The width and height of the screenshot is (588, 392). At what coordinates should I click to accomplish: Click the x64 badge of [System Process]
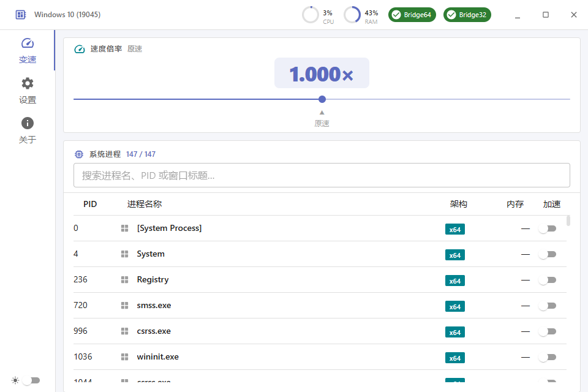pos(455,229)
